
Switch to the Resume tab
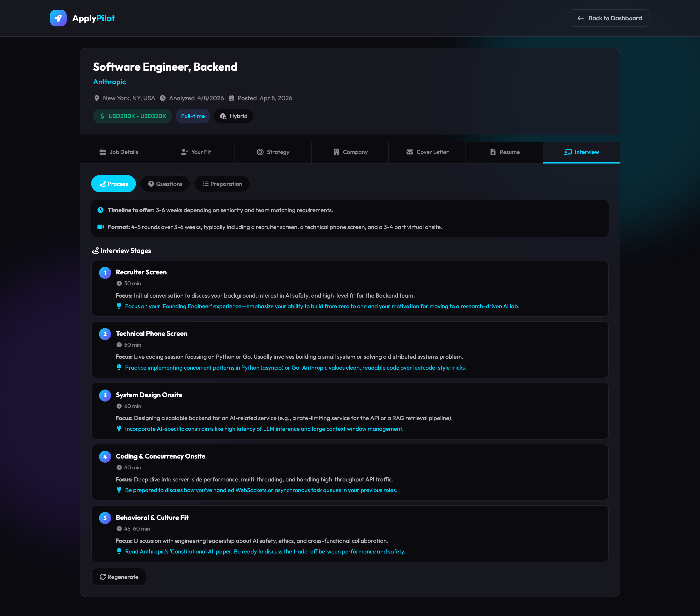(504, 152)
